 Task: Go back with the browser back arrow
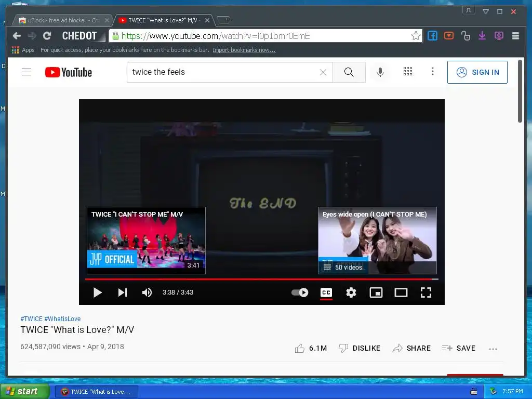[17, 36]
